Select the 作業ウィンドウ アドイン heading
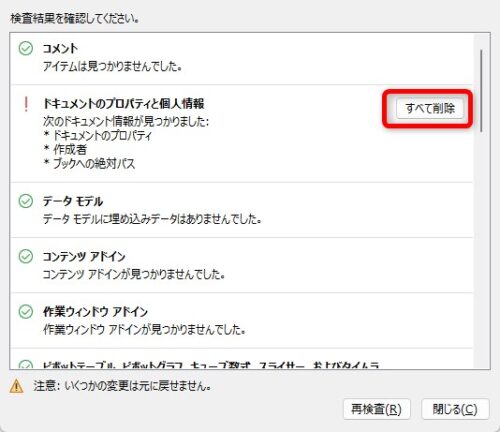The height and width of the screenshot is (432, 500). pos(95,312)
